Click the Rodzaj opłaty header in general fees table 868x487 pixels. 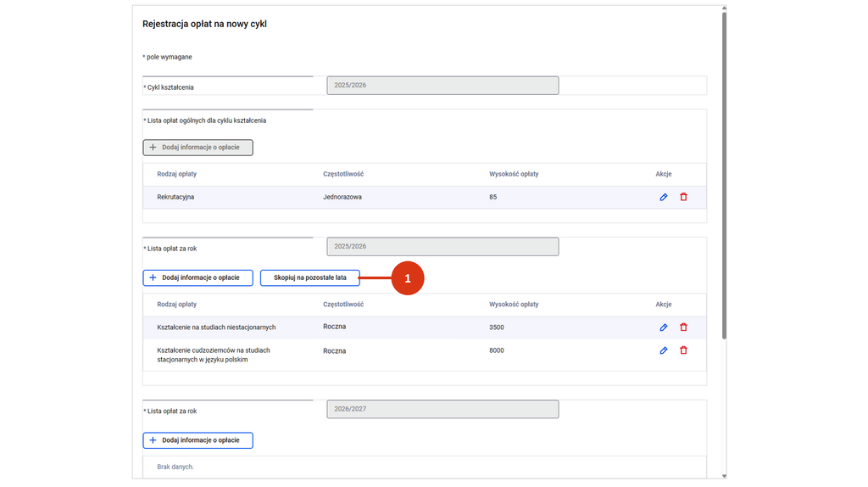point(176,174)
